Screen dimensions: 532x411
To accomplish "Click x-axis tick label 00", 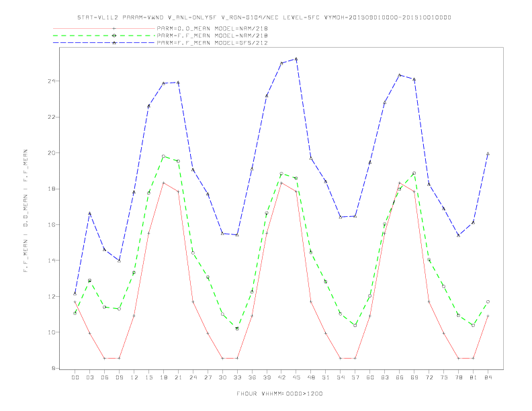I will (75, 377).
